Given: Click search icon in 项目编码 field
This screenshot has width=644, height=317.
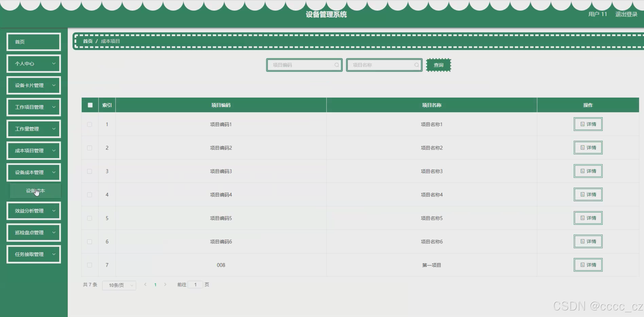Looking at the screenshot, I should coord(336,65).
